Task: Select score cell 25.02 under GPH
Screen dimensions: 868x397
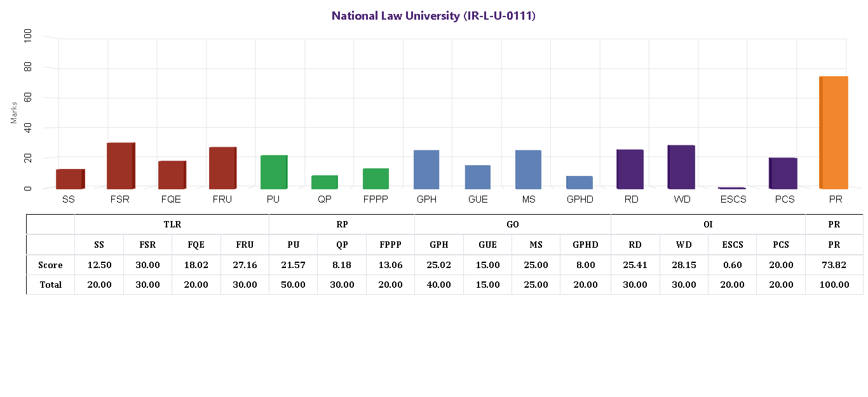Action: [x=439, y=265]
